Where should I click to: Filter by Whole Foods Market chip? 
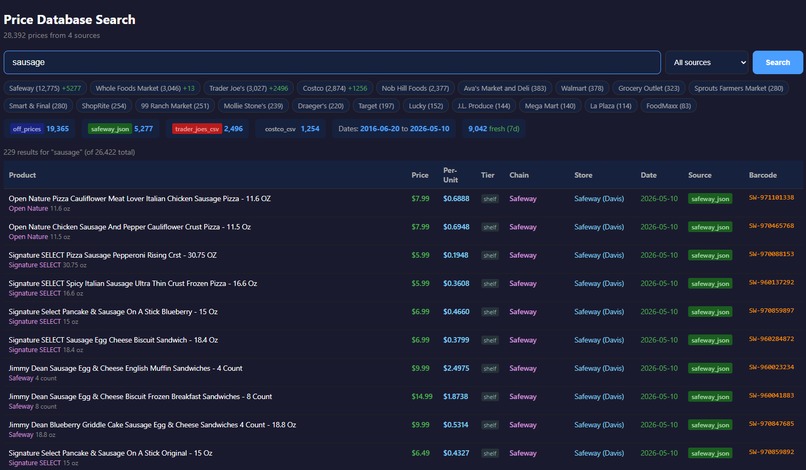pos(145,88)
